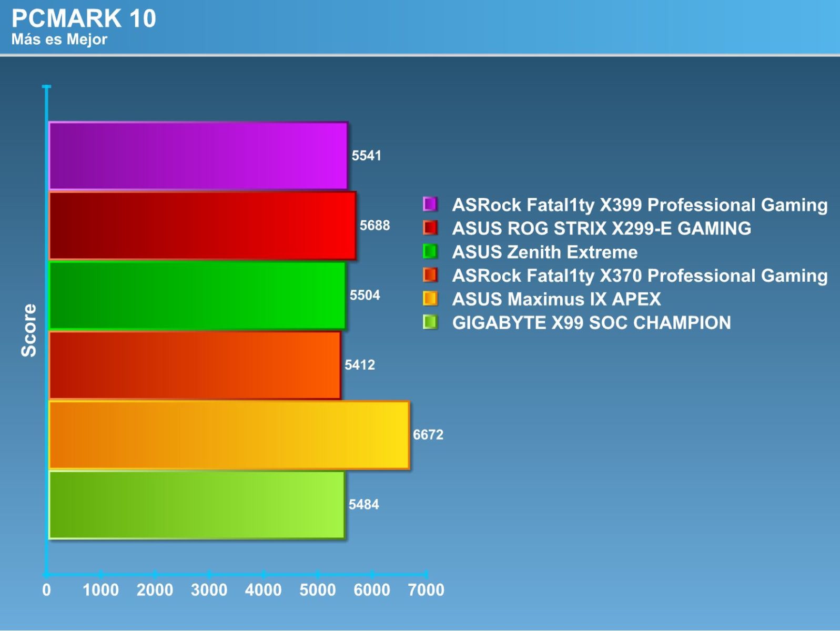
Task: Select the yellow bar scoring 6672
Action: tap(229, 435)
